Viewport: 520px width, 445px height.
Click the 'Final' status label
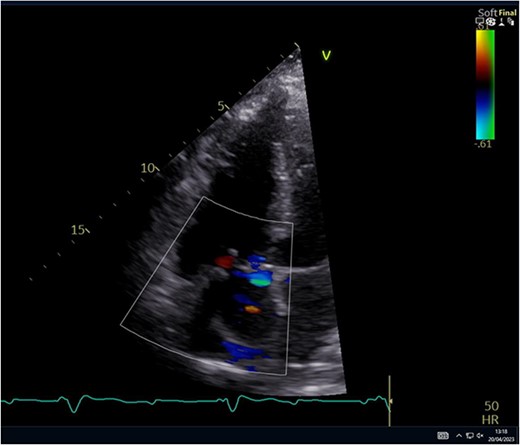(x=507, y=13)
